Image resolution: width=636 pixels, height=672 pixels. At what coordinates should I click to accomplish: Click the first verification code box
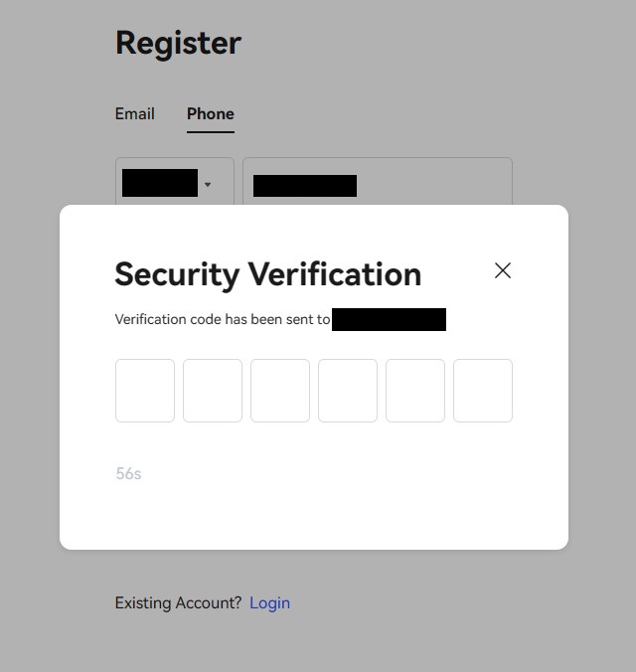pyautogui.click(x=145, y=391)
